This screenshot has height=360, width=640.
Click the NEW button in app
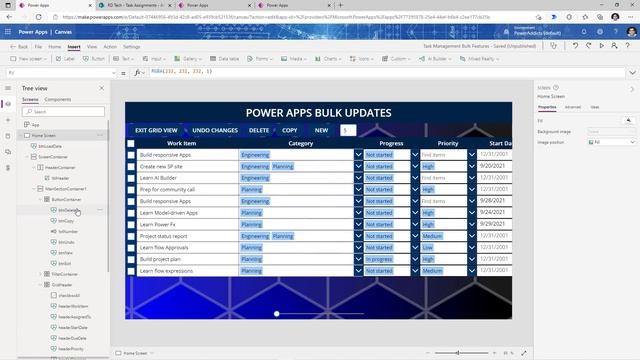(x=321, y=130)
